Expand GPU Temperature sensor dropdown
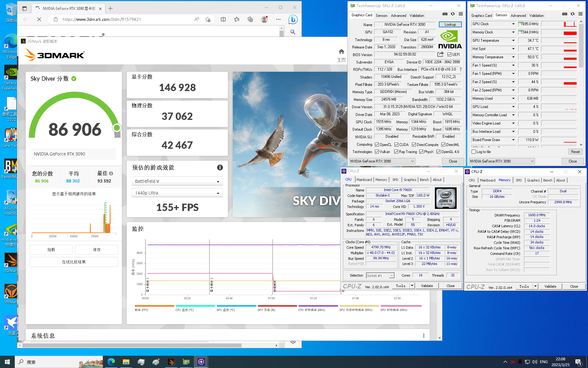588x368 pixels. [x=514, y=40]
